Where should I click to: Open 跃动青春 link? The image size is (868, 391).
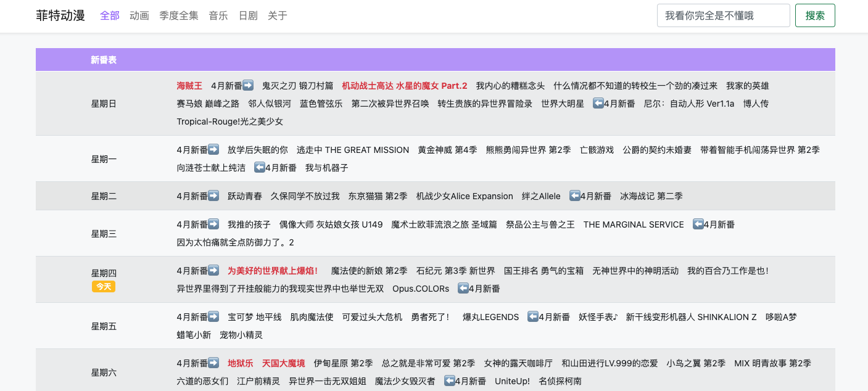245,196
